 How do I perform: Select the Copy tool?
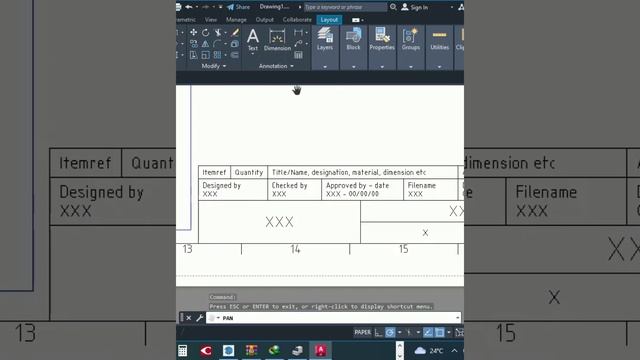[x=193, y=44]
